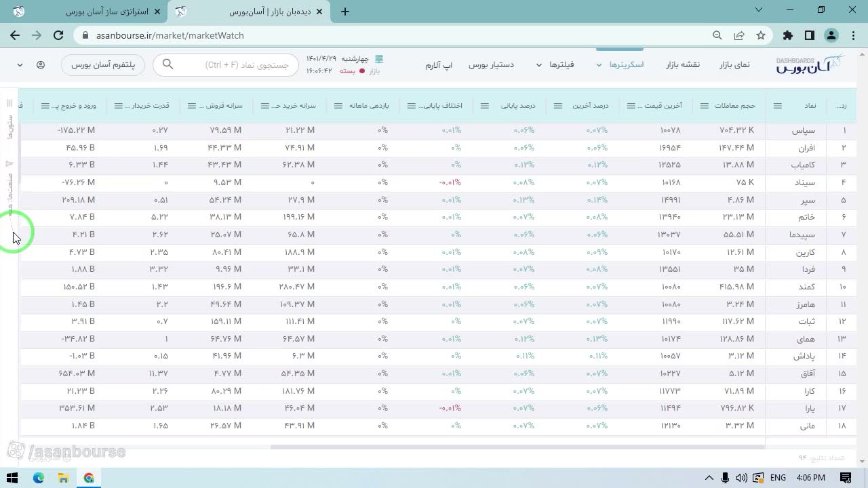
Task: Click the horizontal scrollbar below the table
Action: [x=517, y=447]
